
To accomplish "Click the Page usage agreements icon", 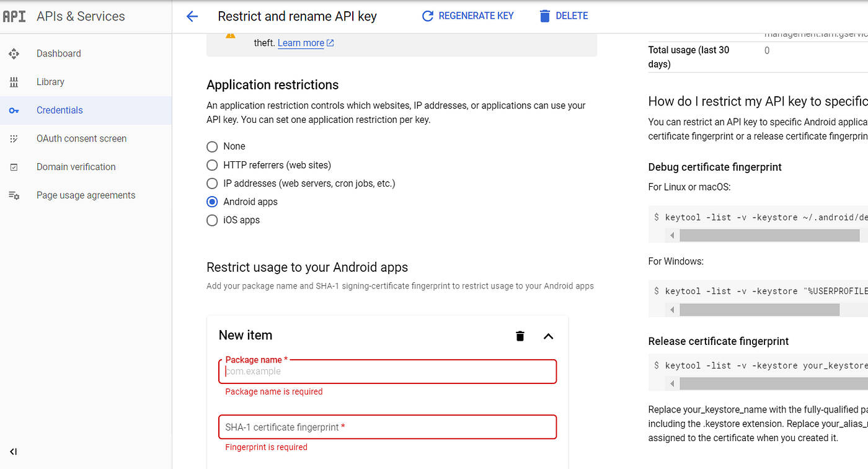I will click(14, 195).
